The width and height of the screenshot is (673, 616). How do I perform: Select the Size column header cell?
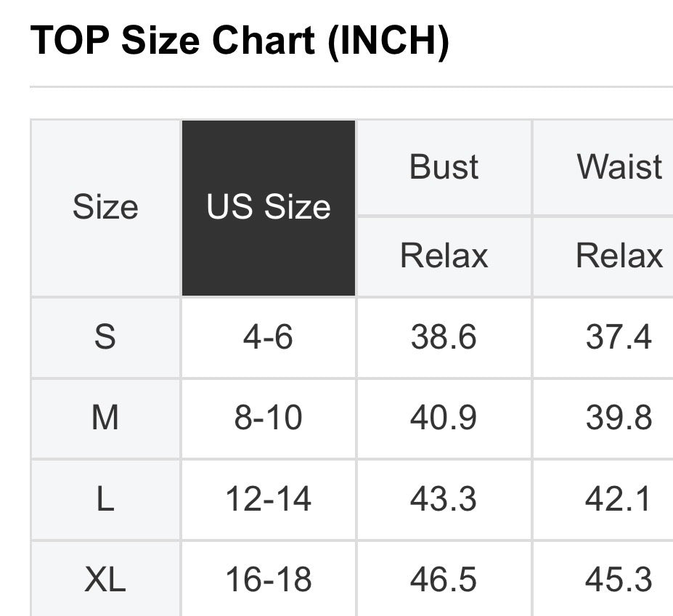pyautogui.click(x=105, y=208)
